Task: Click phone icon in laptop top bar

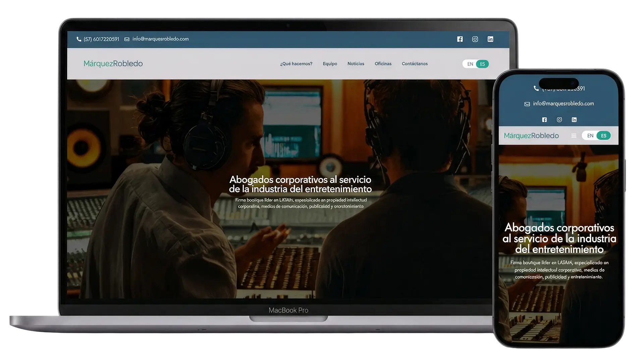Action: tap(79, 39)
